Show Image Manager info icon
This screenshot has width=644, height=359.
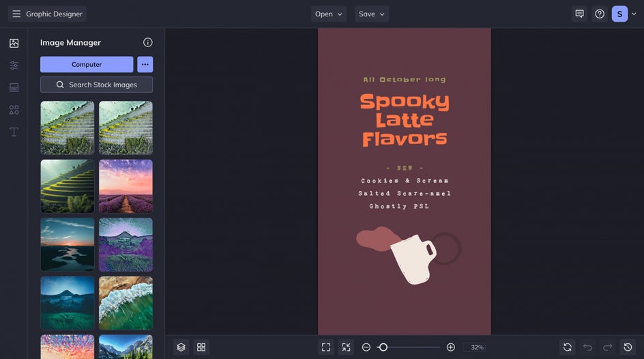click(148, 42)
